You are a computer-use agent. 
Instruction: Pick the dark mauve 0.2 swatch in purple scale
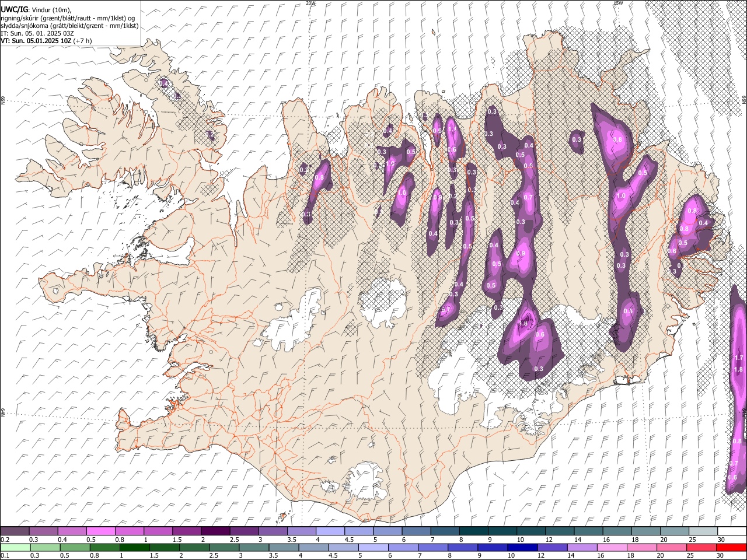(15, 531)
